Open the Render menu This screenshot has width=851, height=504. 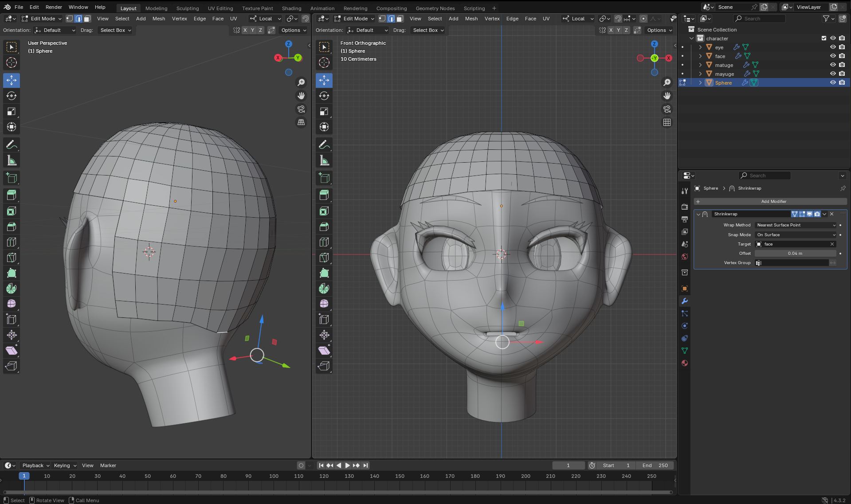[x=54, y=7]
